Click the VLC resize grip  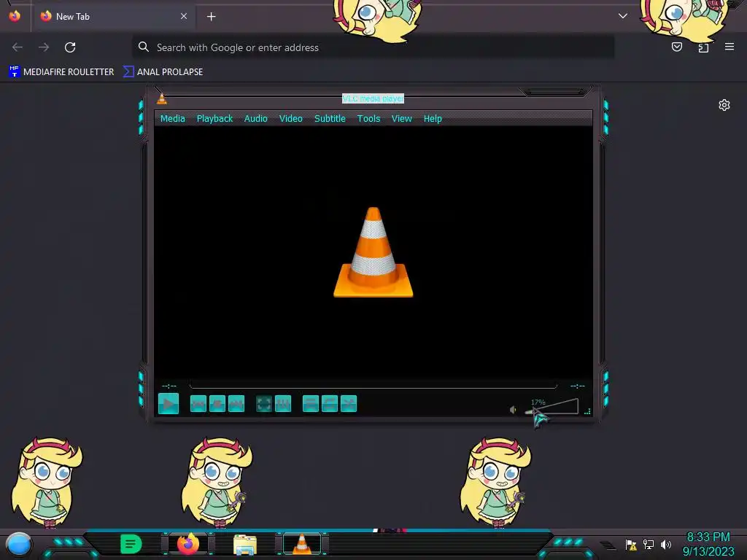click(587, 411)
